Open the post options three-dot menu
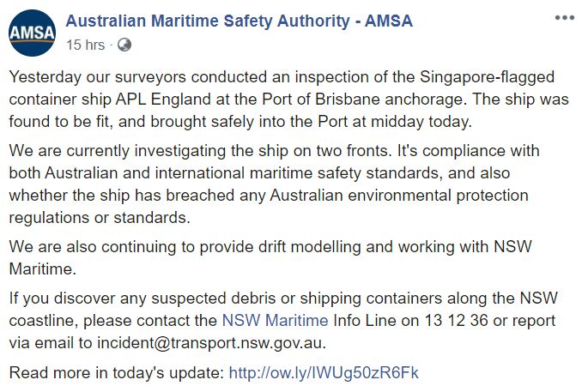This screenshot has width=582, height=392. [562, 18]
